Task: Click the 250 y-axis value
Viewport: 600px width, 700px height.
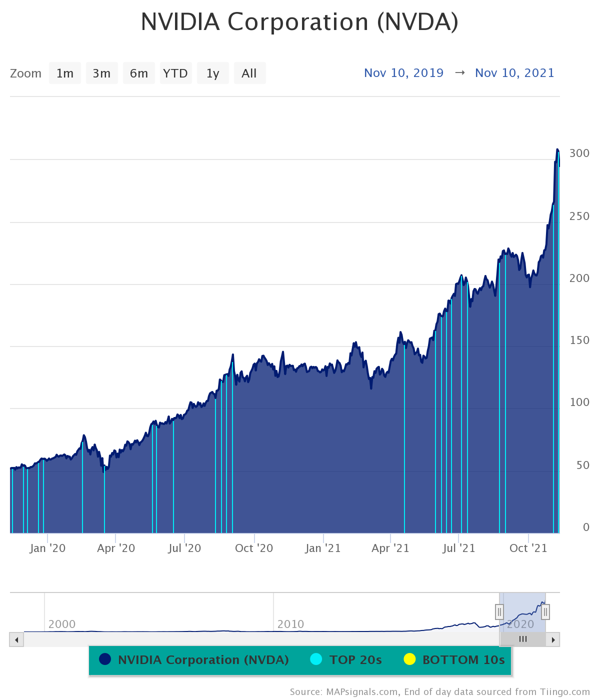Action: [579, 216]
